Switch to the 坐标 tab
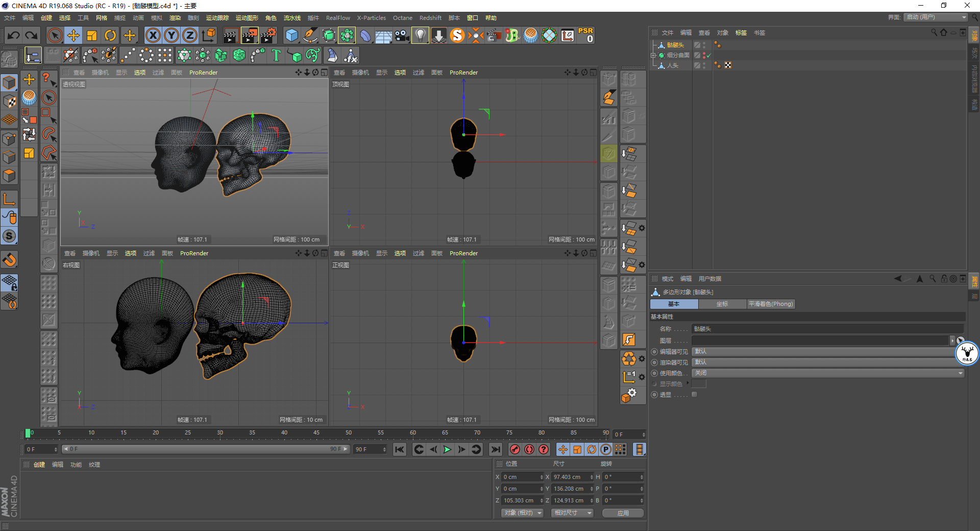The width and height of the screenshot is (980, 531). coord(722,304)
